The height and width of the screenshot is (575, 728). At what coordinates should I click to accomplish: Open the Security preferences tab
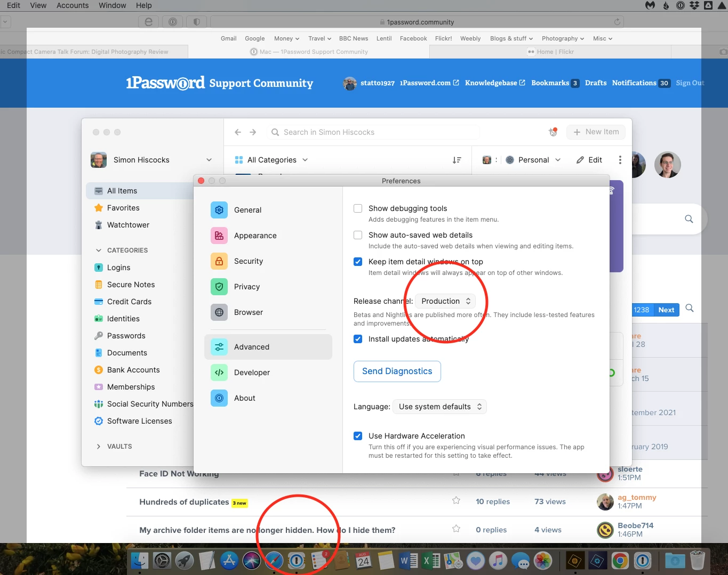268,261
